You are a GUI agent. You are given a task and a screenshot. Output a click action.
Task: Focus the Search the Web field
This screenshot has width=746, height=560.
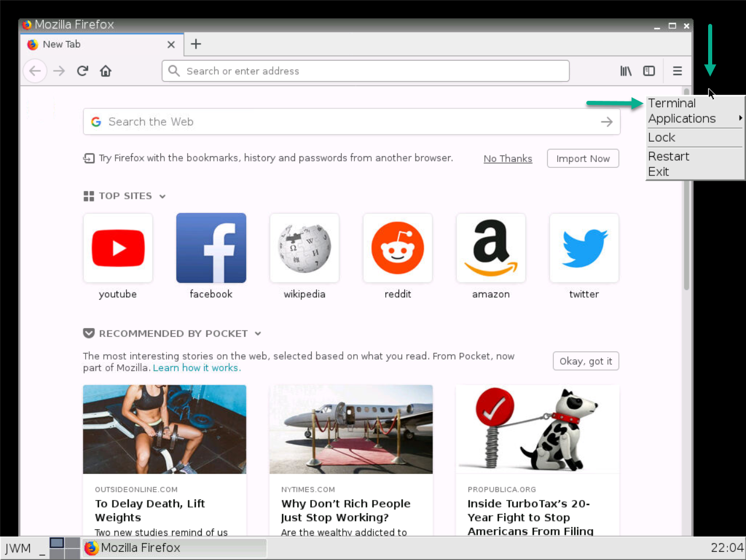(351, 122)
